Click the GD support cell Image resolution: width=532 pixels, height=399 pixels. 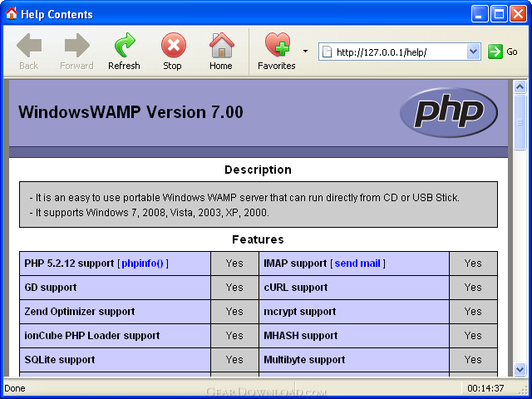(x=115, y=288)
